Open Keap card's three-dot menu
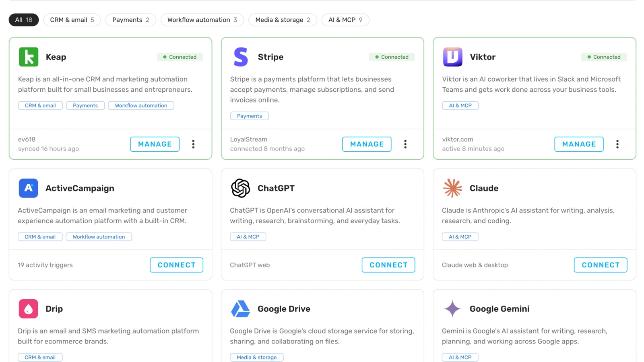The height and width of the screenshot is (362, 644). pyautogui.click(x=193, y=144)
